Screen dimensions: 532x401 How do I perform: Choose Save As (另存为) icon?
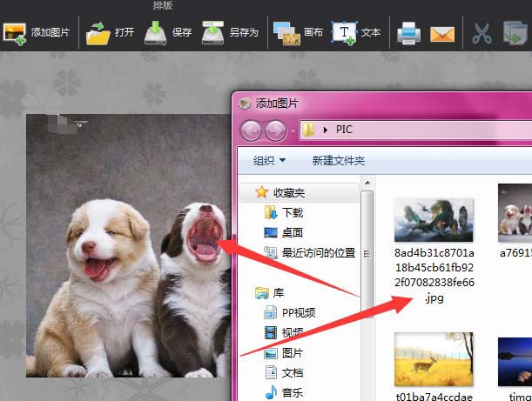click(x=213, y=33)
